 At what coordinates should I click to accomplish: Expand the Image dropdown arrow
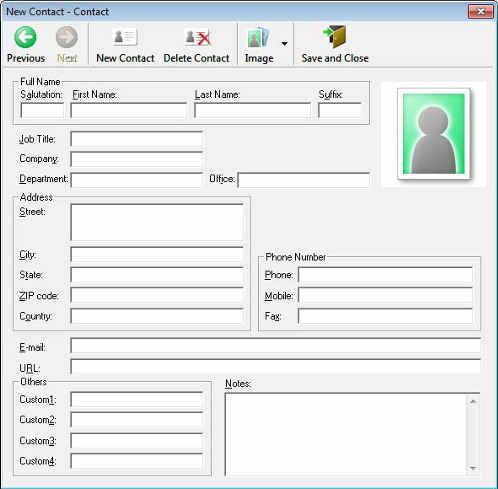[x=284, y=44]
